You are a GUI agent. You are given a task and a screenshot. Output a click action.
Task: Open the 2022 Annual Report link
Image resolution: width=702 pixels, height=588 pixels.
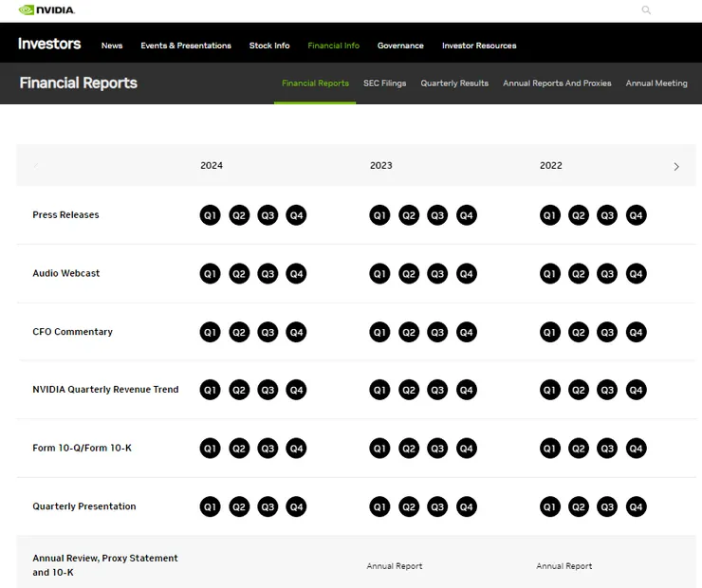click(564, 566)
